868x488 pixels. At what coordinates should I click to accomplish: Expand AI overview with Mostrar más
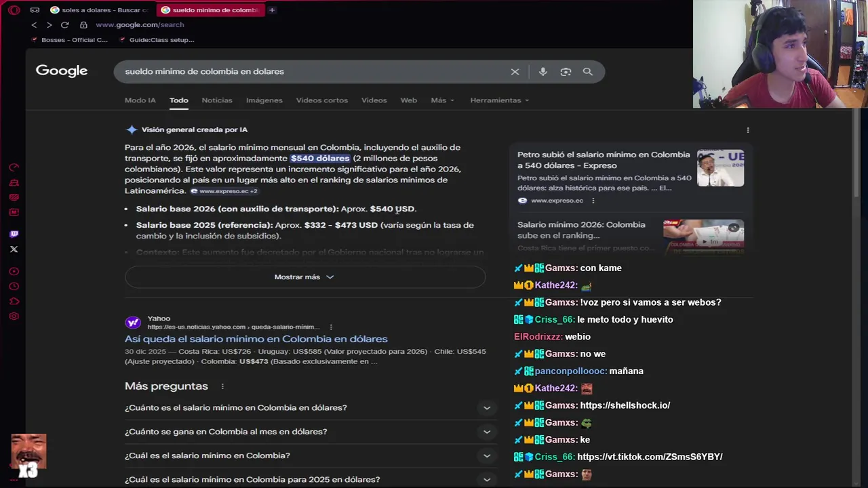click(305, 277)
